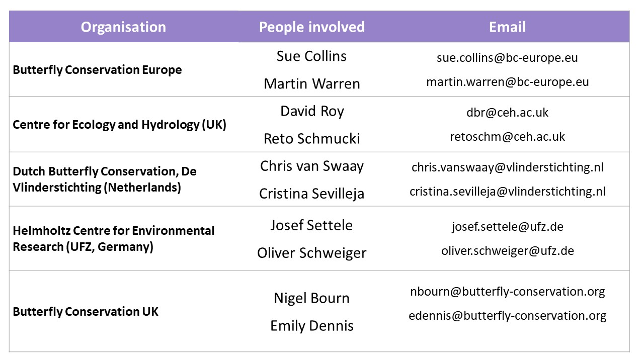Click the martin.warren@bc-europe.eu email address

pyautogui.click(x=507, y=81)
